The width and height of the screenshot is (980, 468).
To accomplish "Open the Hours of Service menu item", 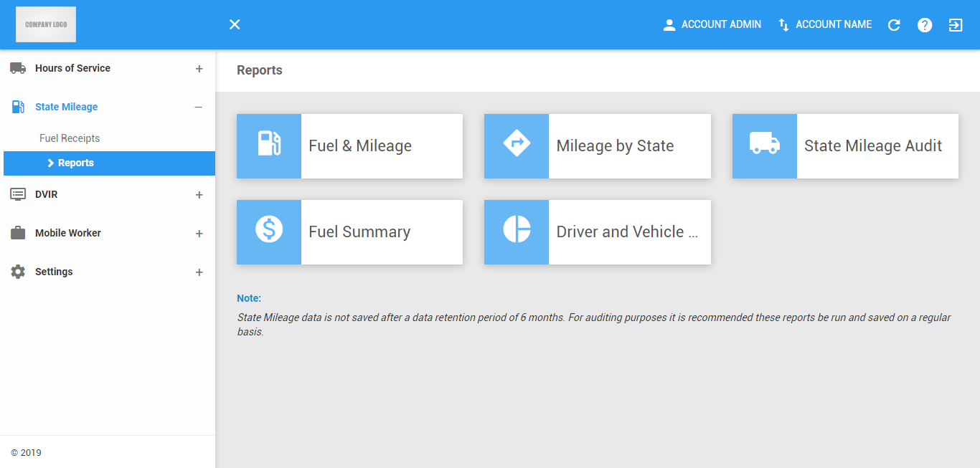I will pos(72,68).
